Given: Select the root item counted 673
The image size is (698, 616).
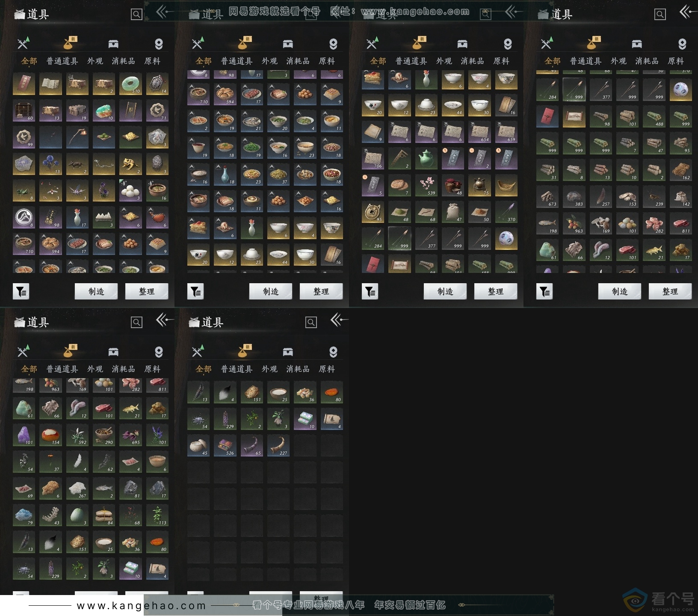Looking at the screenshot, I should [547, 196].
